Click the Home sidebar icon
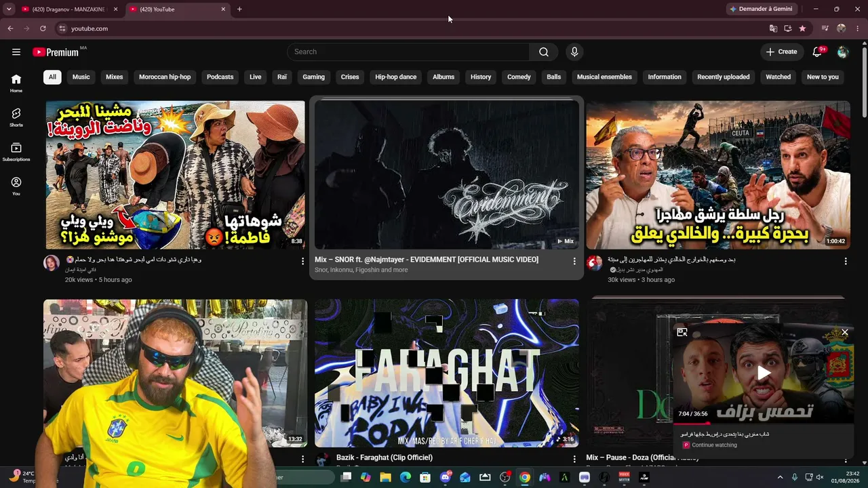 16,83
